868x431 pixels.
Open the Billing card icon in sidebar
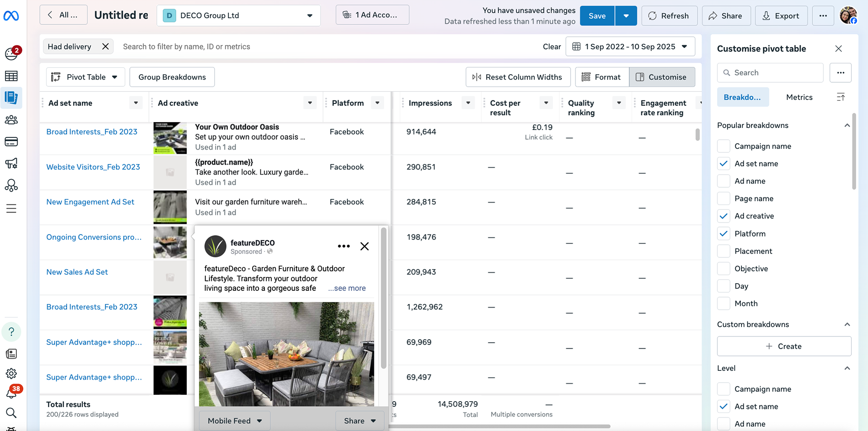tap(11, 142)
